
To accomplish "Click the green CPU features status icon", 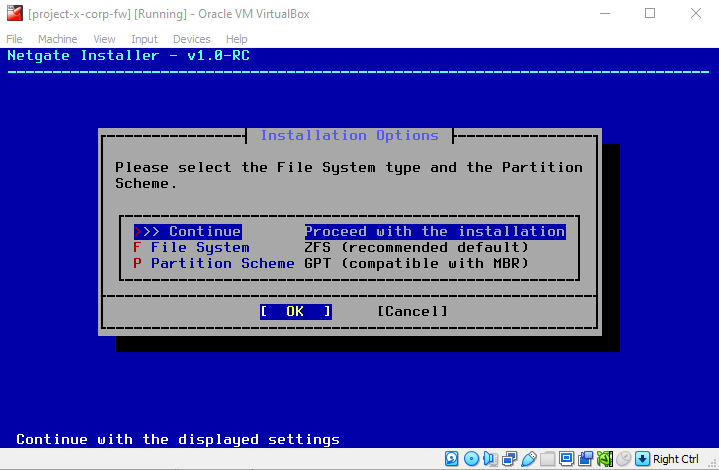I will click(x=604, y=459).
